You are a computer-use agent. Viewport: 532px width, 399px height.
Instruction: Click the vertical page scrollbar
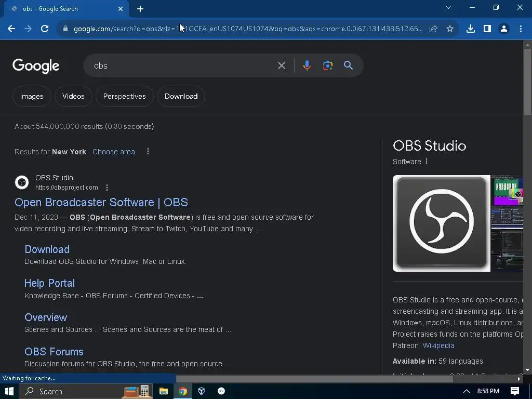(528, 82)
